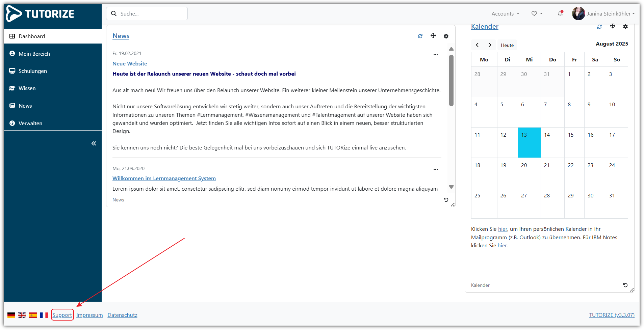Click the Kalender widget move icon

612,26
